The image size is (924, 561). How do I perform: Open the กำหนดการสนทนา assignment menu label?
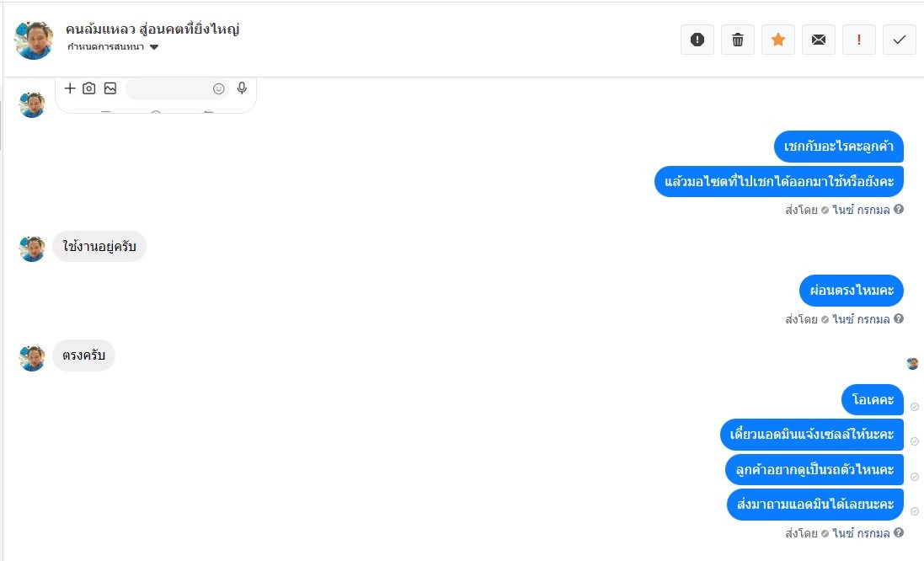coord(105,46)
